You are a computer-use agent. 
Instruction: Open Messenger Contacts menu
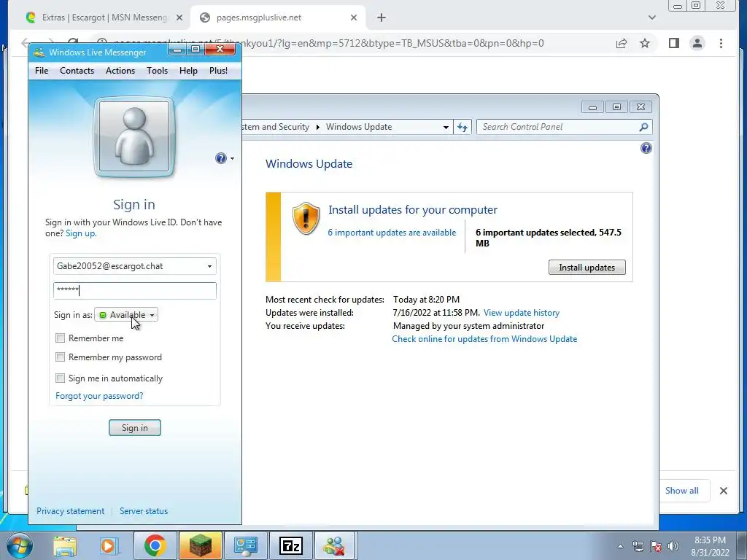tap(77, 71)
